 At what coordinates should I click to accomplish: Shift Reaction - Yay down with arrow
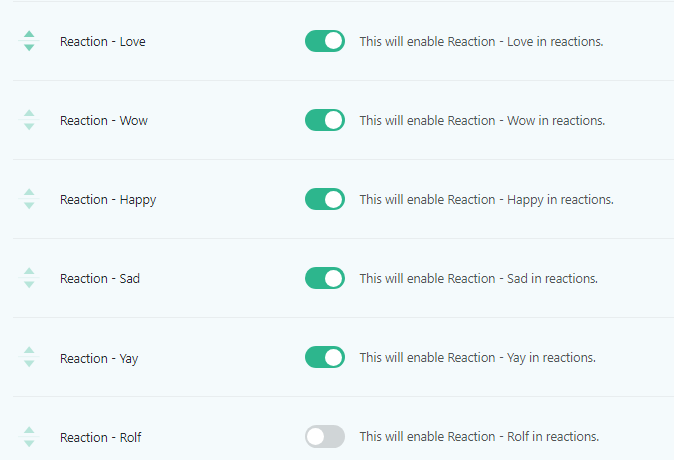pyautogui.click(x=29, y=364)
